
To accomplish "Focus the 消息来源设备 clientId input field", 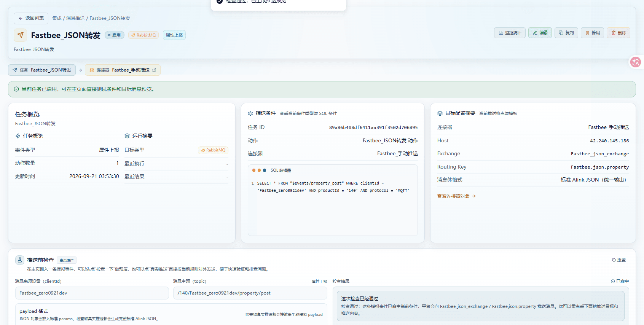I will coord(92,293).
